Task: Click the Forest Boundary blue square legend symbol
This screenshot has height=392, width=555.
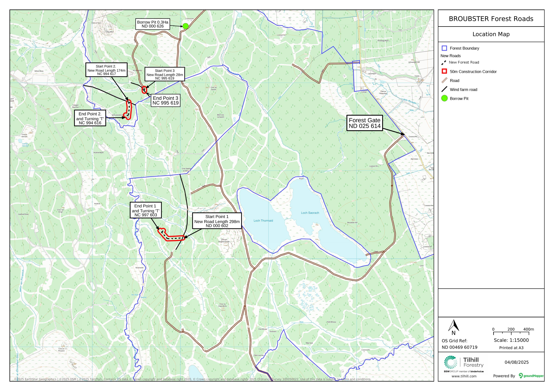Action: (x=444, y=48)
